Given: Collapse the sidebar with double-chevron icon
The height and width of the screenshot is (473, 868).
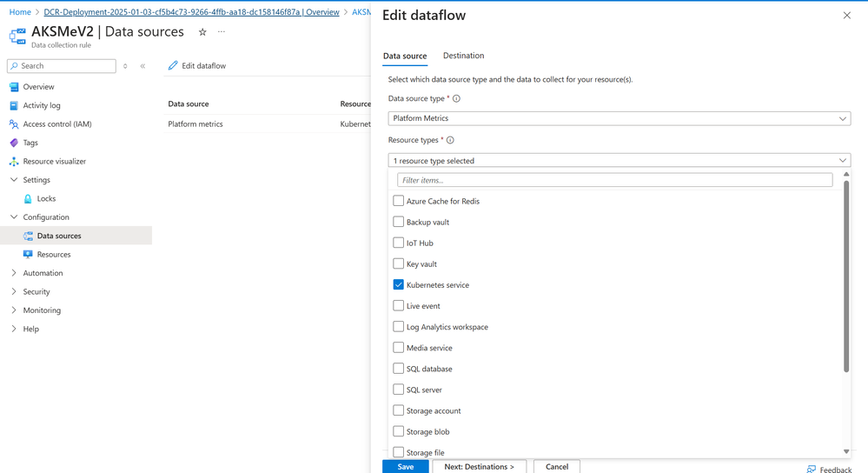Looking at the screenshot, I should point(142,66).
